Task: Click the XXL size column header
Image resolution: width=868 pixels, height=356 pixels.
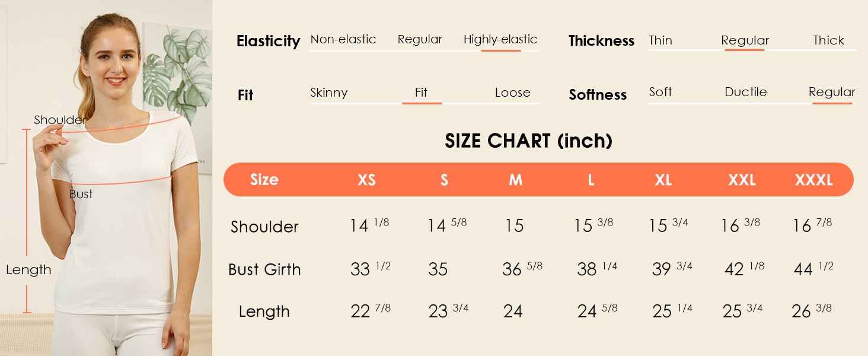Action: 742,180
